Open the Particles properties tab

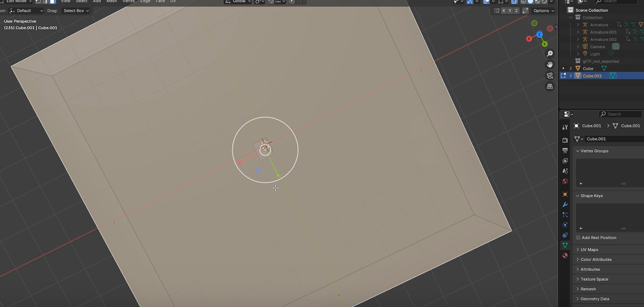[565, 215]
